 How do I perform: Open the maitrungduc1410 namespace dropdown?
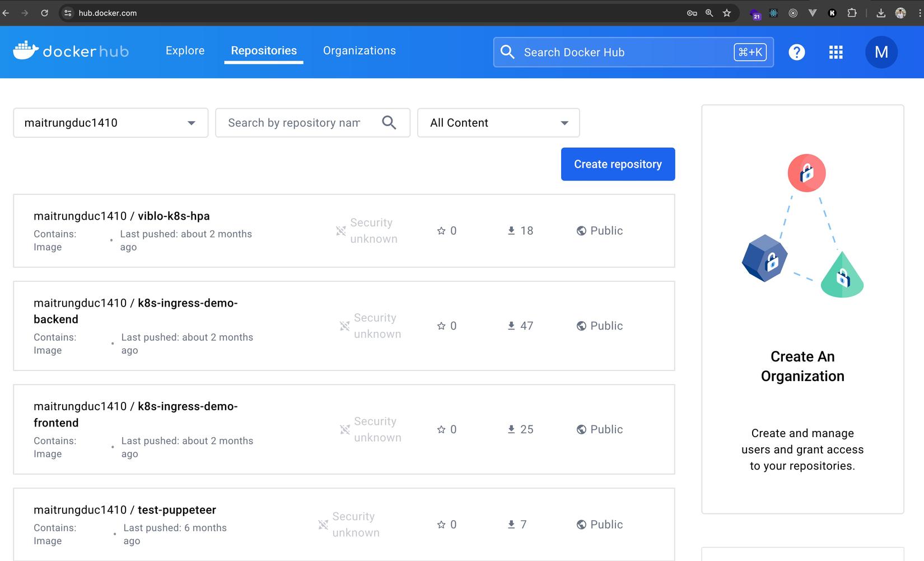click(x=111, y=123)
